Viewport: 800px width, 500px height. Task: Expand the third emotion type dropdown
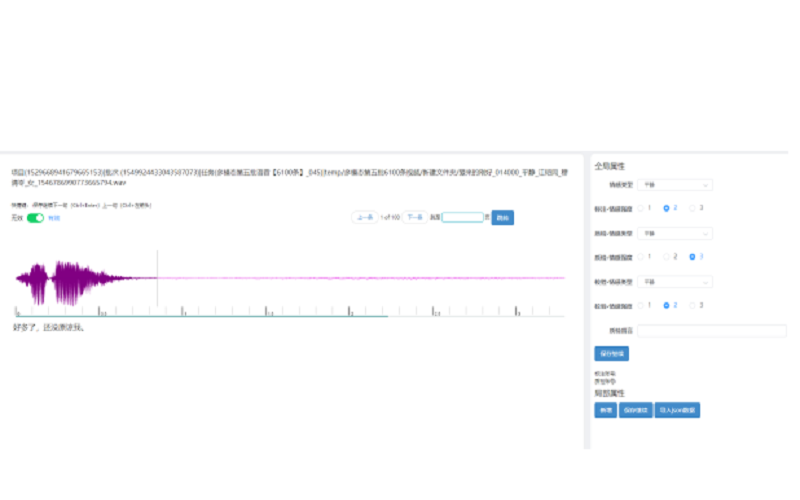pyautogui.click(x=676, y=282)
